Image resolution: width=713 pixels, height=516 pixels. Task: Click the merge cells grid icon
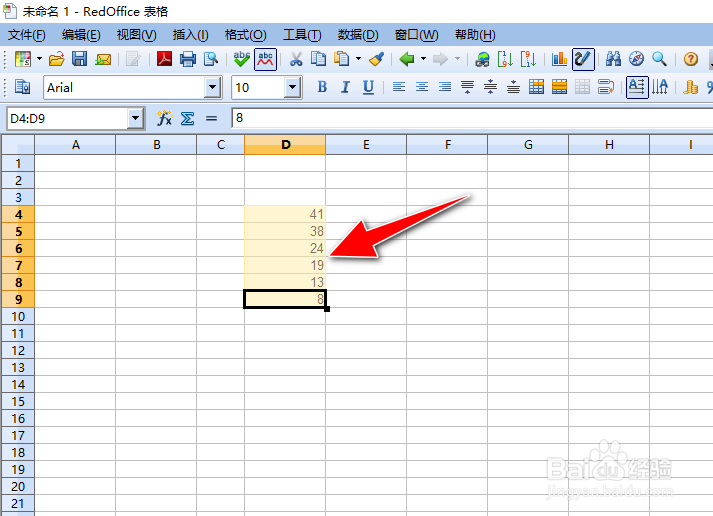(537, 86)
